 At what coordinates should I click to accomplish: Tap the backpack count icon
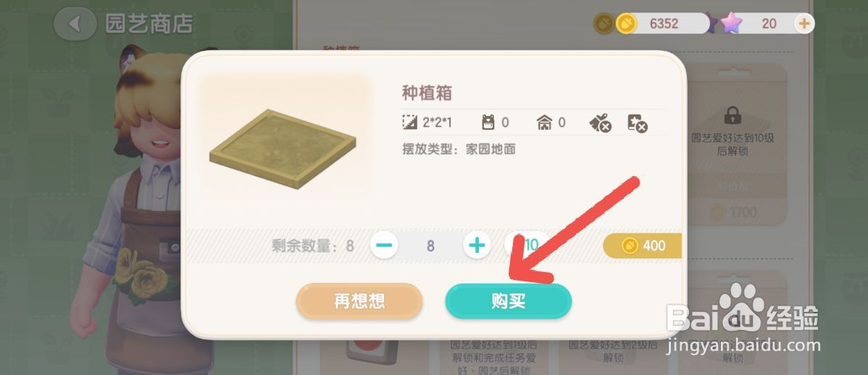tap(488, 123)
